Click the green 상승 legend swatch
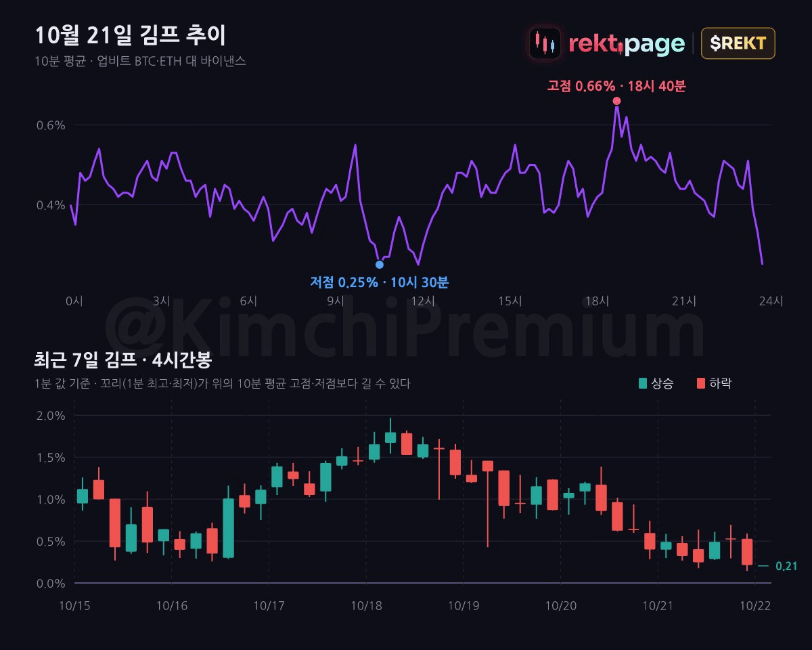This screenshot has height=650, width=812. click(642, 383)
